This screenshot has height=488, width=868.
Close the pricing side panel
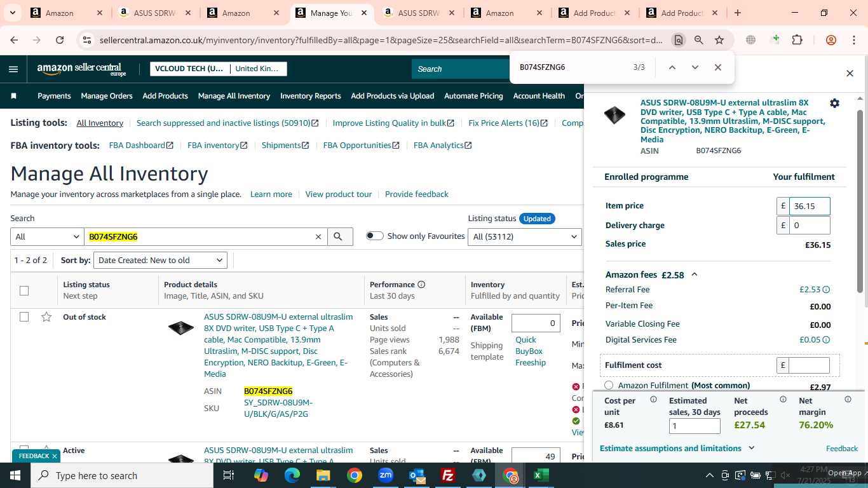click(x=850, y=74)
